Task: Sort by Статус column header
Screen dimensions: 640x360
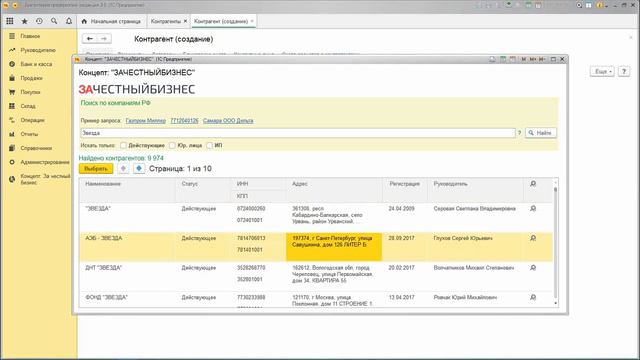Action: (x=189, y=184)
